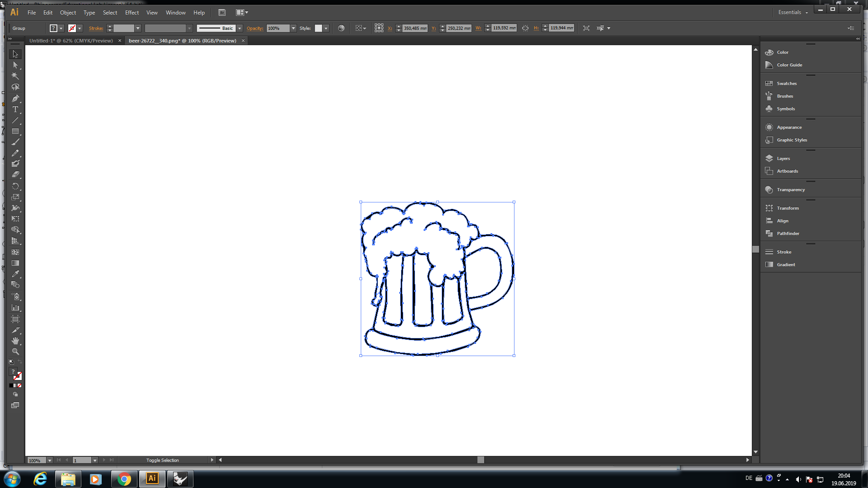This screenshot has width=868, height=488.
Task: Open the Pathfinder panel
Action: (788, 234)
